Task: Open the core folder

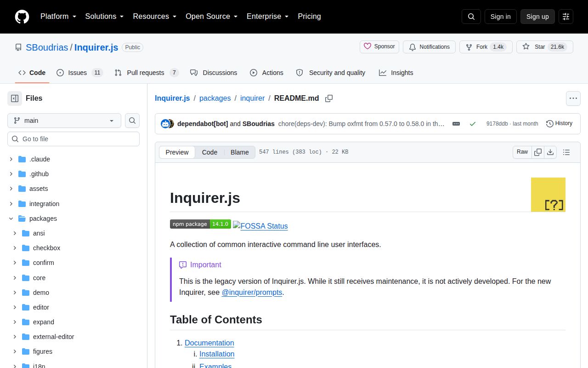Action: (39, 278)
